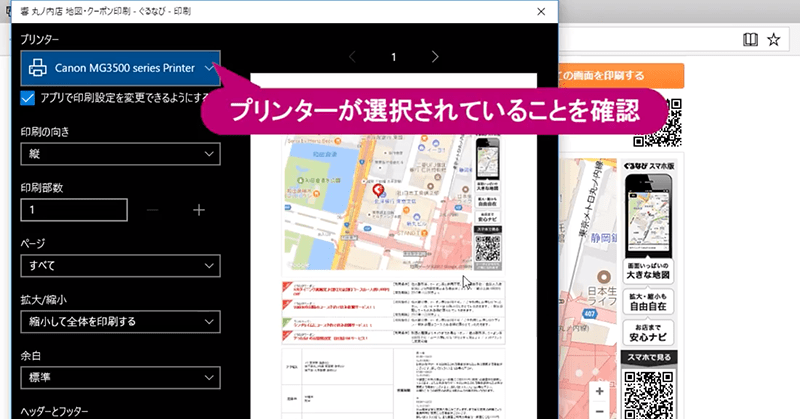This screenshot has height=419, width=800.
Task: Click the 安心ナビ badge in sidebar
Action: [648, 333]
